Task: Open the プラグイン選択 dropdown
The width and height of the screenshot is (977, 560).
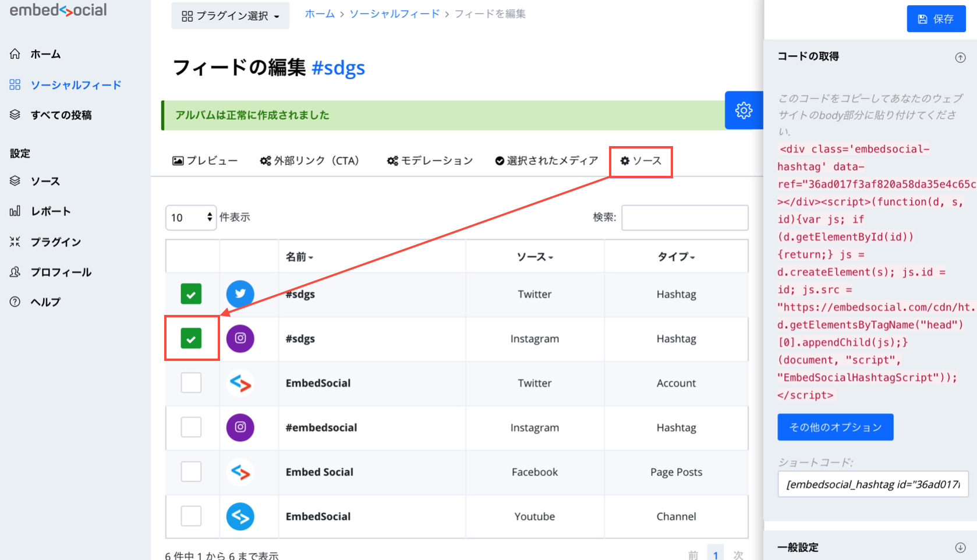Action: click(231, 16)
